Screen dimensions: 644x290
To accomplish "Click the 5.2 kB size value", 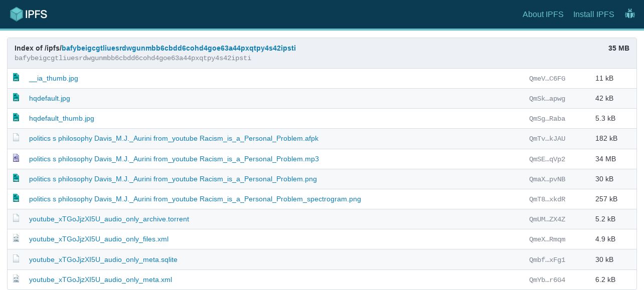I will click(605, 219).
